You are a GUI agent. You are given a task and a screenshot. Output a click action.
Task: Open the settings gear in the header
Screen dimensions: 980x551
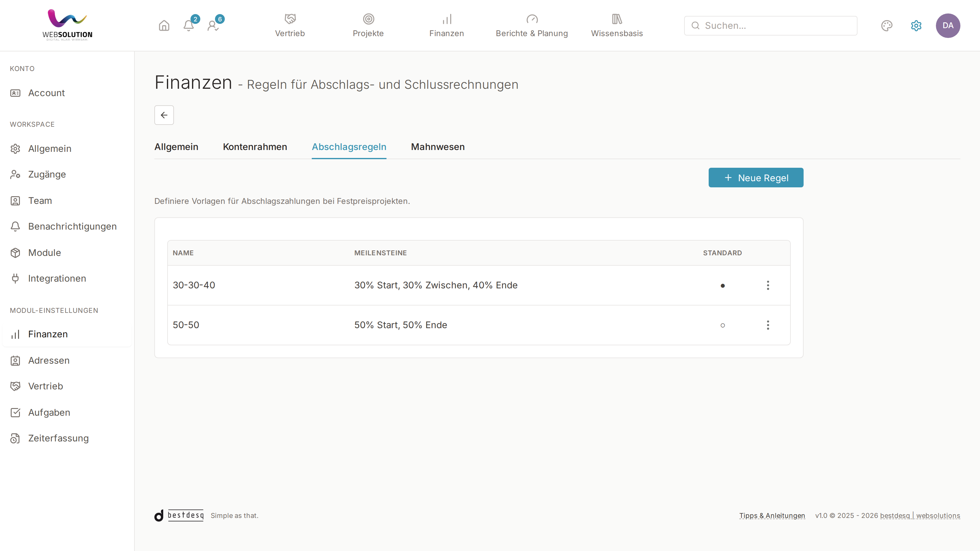pos(916,25)
